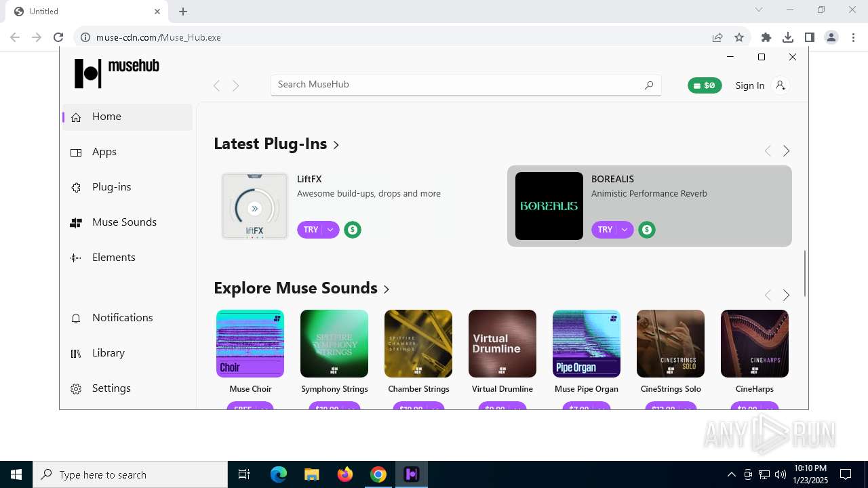The image size is (868, 488).
Task: Open the Home section in sidebar
Action: point(127,117)
